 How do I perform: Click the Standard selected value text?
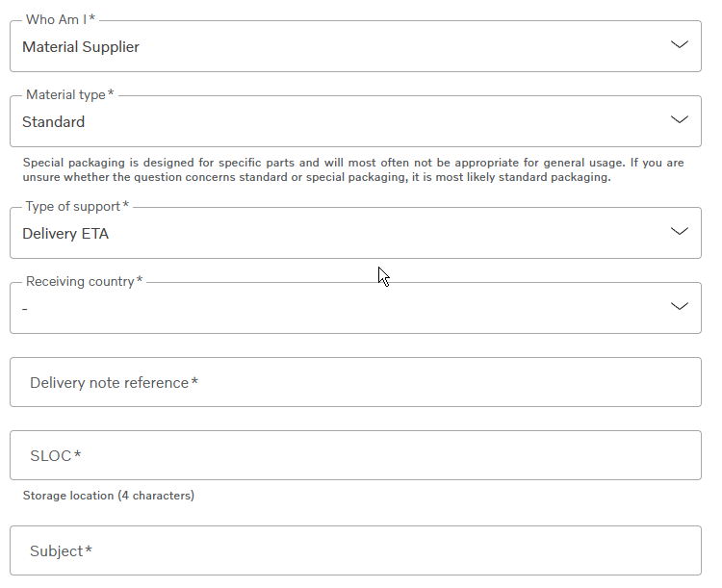[x=53, y=122]
